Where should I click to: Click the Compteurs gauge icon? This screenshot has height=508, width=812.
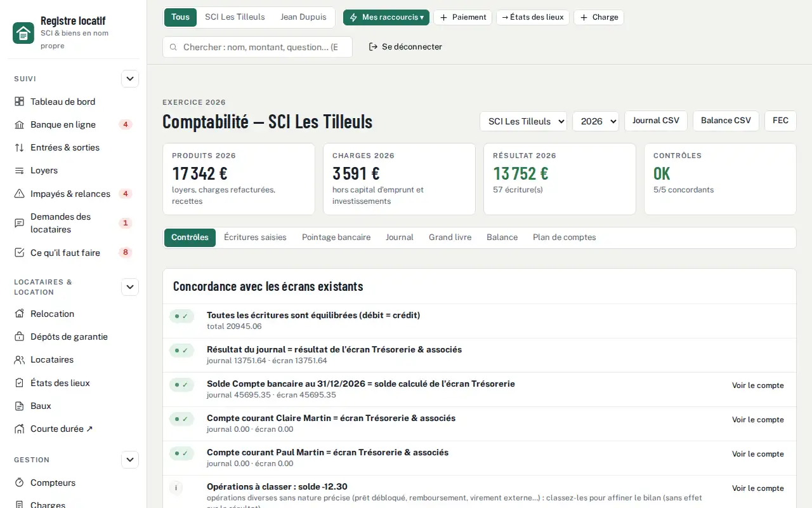coord(19,483)
